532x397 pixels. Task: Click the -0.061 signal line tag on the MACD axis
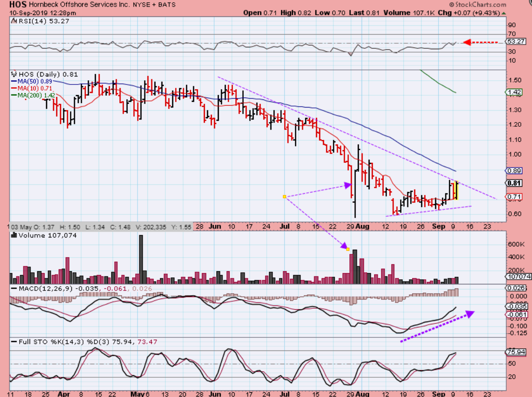(517, 314)
